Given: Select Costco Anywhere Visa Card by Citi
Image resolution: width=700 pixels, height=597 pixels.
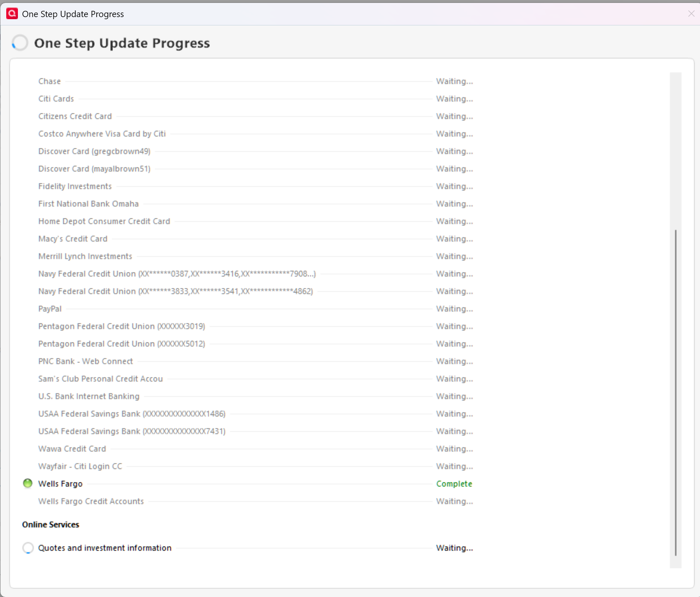Looking at the screenshot, I should tap(102, 134).
